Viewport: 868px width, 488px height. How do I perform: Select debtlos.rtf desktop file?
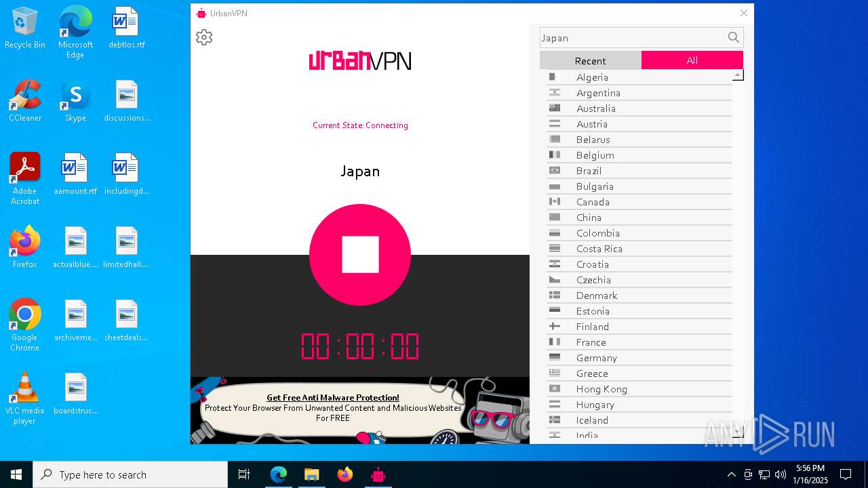(127, 28)
